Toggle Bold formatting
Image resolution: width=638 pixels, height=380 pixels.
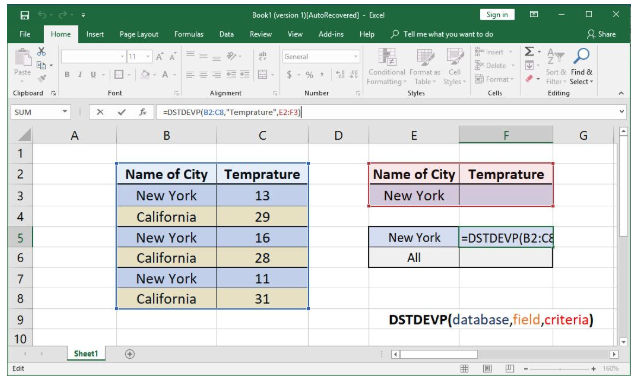(67, 74)
